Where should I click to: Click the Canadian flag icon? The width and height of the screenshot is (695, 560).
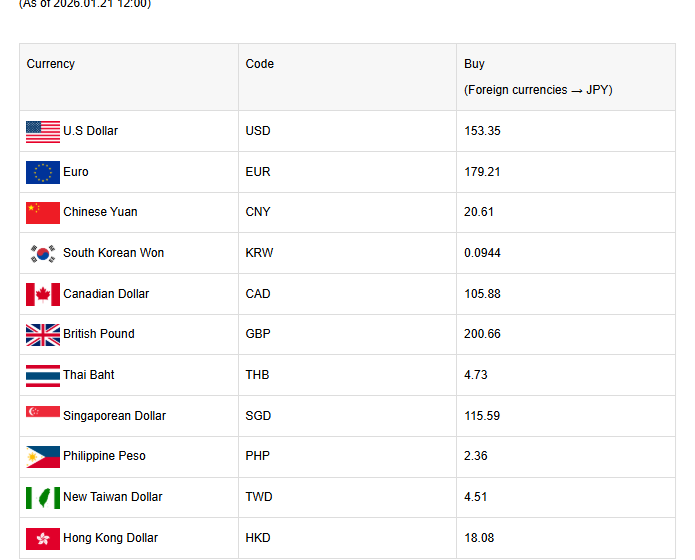click(x=43, y=294)
